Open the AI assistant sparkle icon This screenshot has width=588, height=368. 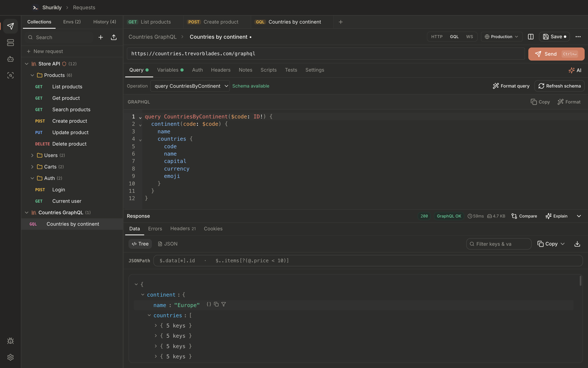coord(575,70)
